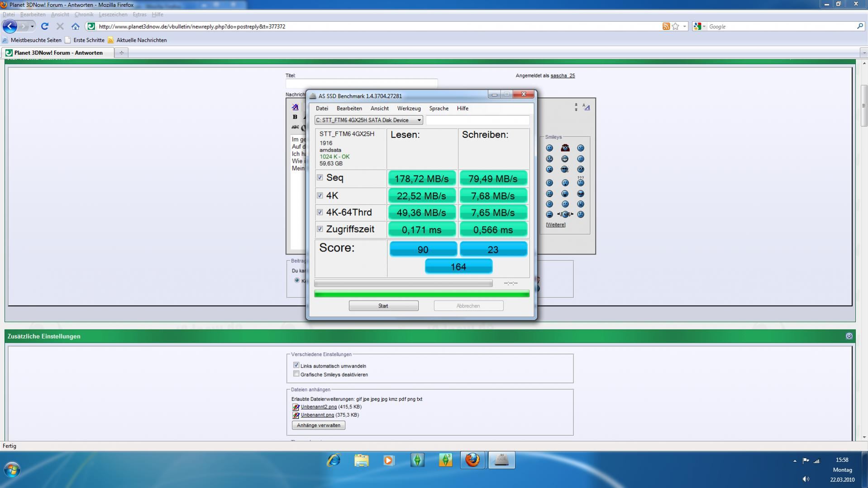Stop loading with the X icon
This screenshot has width=868, height=488.
(x=60, y=26)
